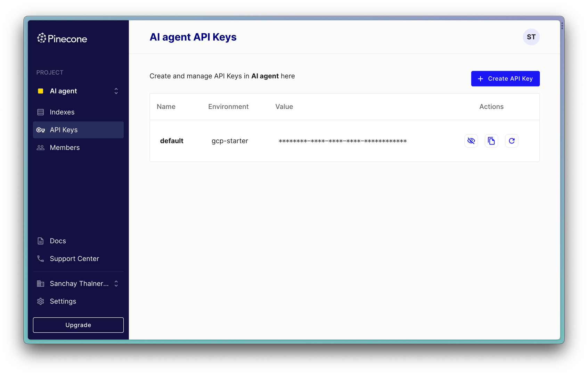Click the AI agent API Keys heading
This screenshot has height=375, width=588.
[193, 37]
